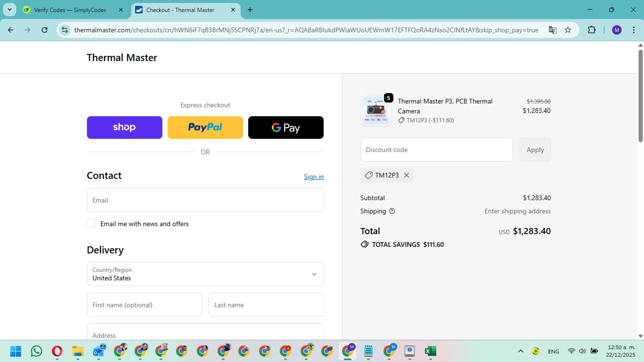Image resolution: width=644 pixels, height=362 pixels.
Task: Click the page vertical scrollbar
Action: [641, 96]
